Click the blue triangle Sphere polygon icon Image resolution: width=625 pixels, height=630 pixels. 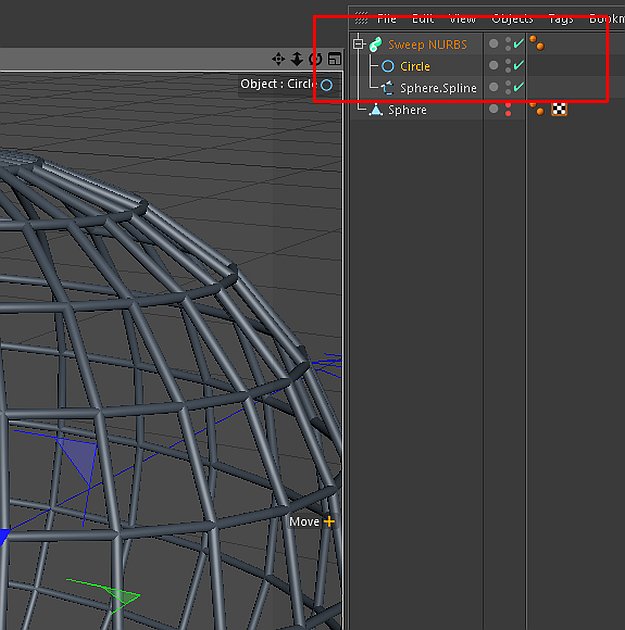pyautogui.click(x=376, y=109)
